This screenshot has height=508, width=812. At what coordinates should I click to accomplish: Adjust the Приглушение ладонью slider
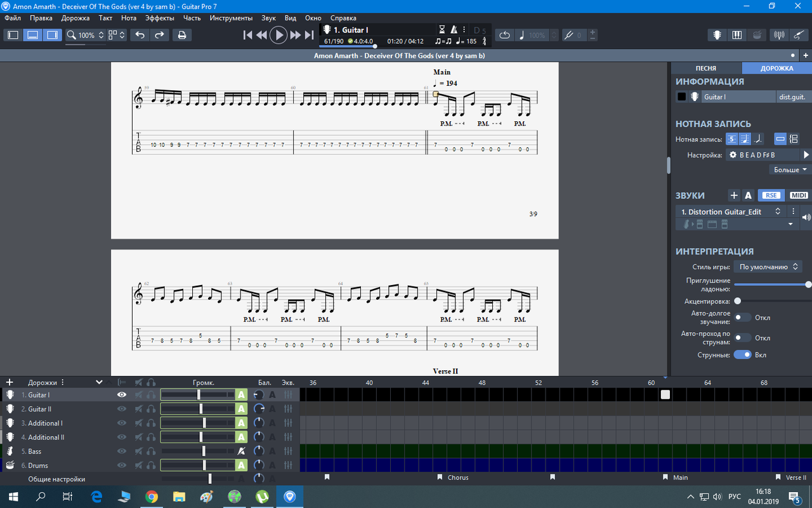pos(772,284)
